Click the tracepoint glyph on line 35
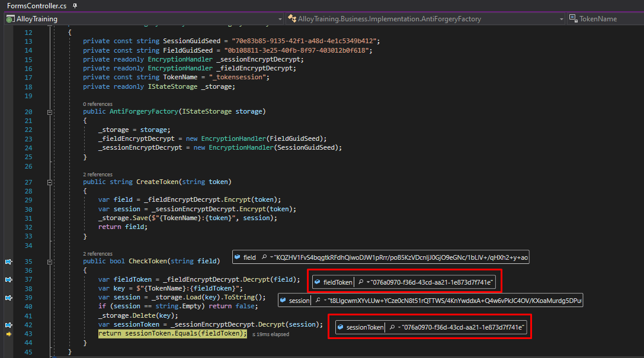Image resolution: width=644 pixels, height=358 pixels. click(x=9, y=262)
